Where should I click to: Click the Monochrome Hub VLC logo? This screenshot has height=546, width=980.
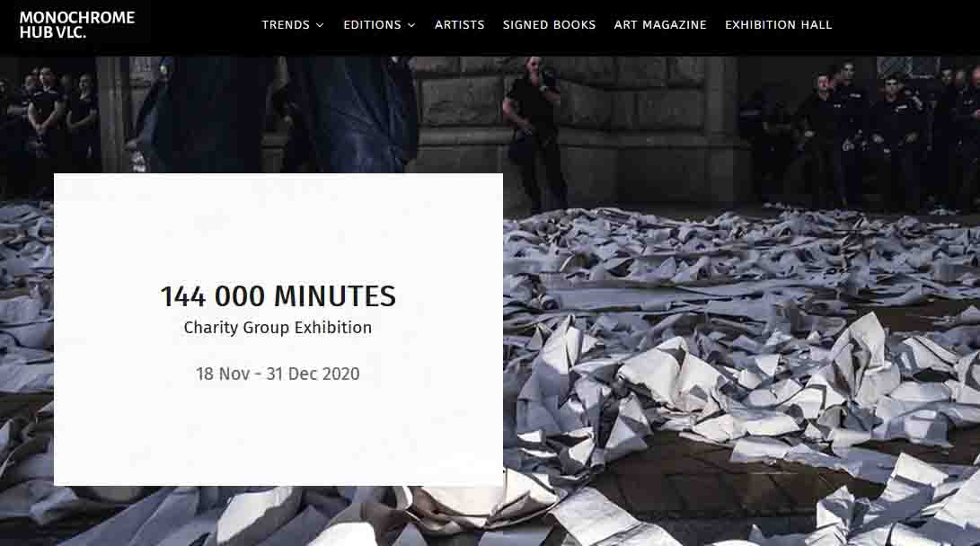pyautogui.click(x=77, y=25)
